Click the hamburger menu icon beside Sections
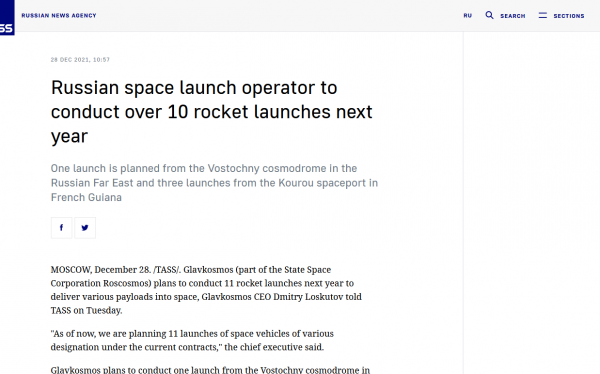600x374 pixels. pyautogui.click(x=543, y=15)
